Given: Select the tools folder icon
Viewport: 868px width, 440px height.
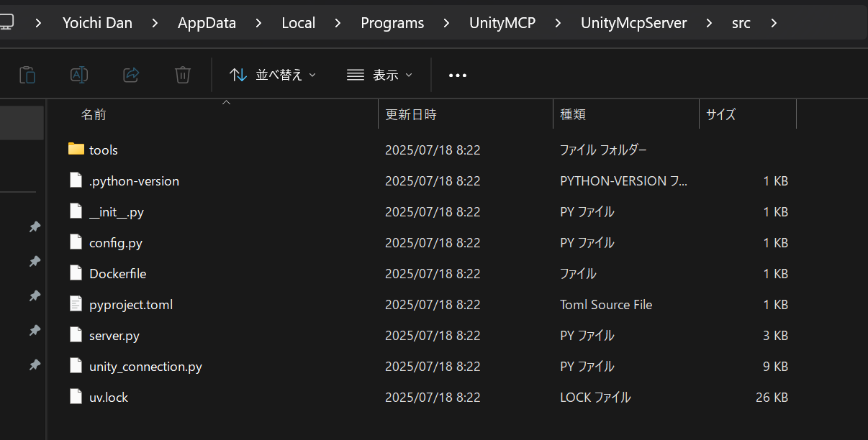Looking at the screenshot, I should coord(76,150).
